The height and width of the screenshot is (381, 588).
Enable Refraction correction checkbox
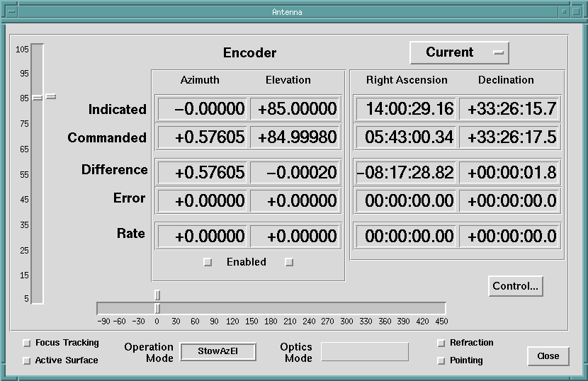(441, 343)
